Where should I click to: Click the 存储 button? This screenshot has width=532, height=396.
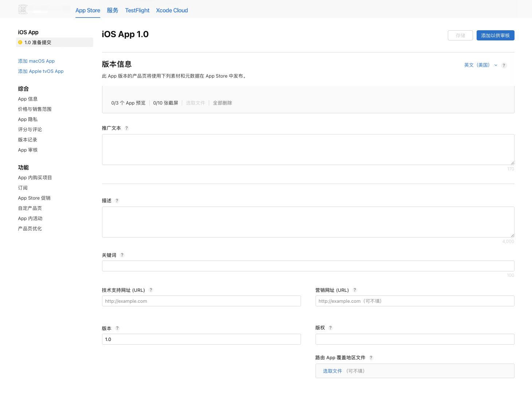point(460,35)
